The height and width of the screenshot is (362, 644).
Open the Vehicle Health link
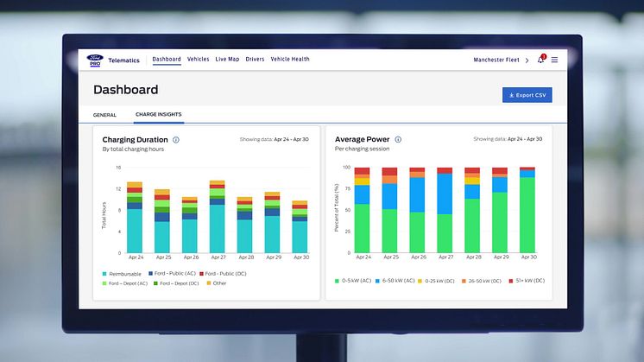tap(290, 60)
